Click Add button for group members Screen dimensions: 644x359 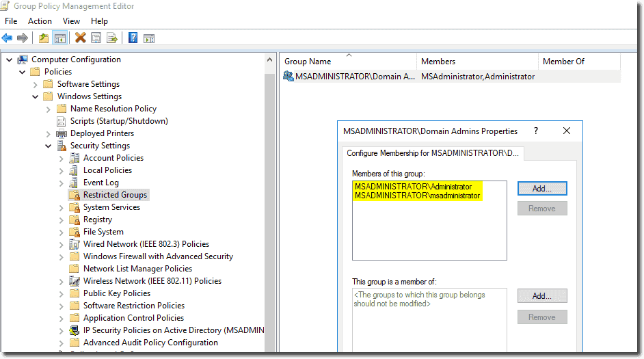coord(541,188)
